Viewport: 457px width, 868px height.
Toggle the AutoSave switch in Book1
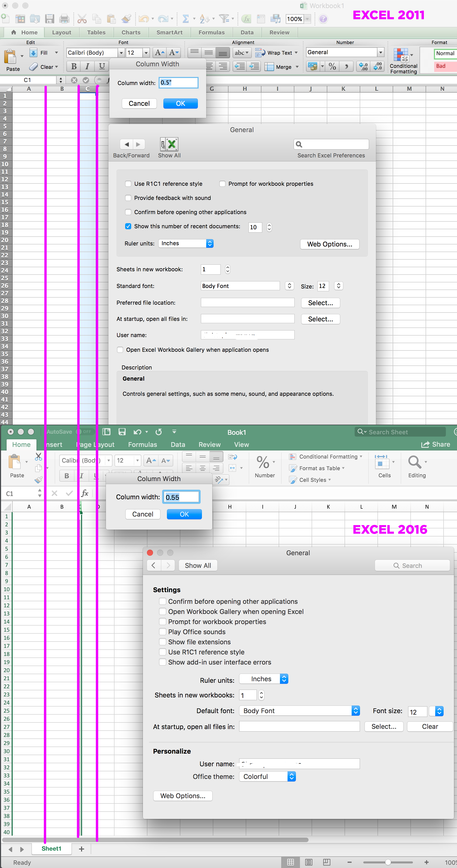[x=85, y=432]
